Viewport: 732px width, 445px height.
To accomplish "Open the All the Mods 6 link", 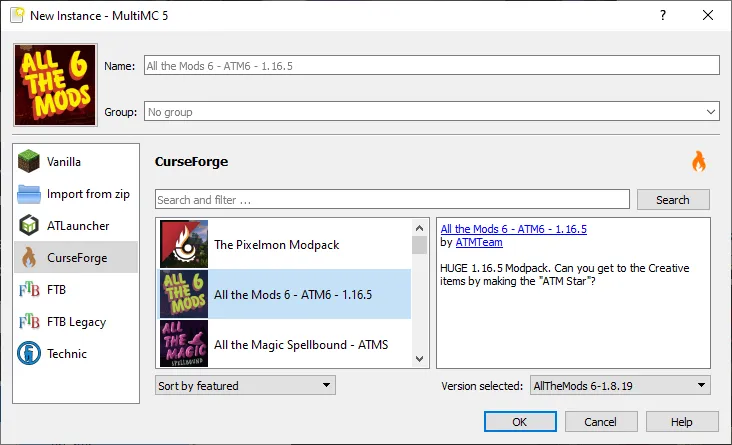I will pos(514,229).
